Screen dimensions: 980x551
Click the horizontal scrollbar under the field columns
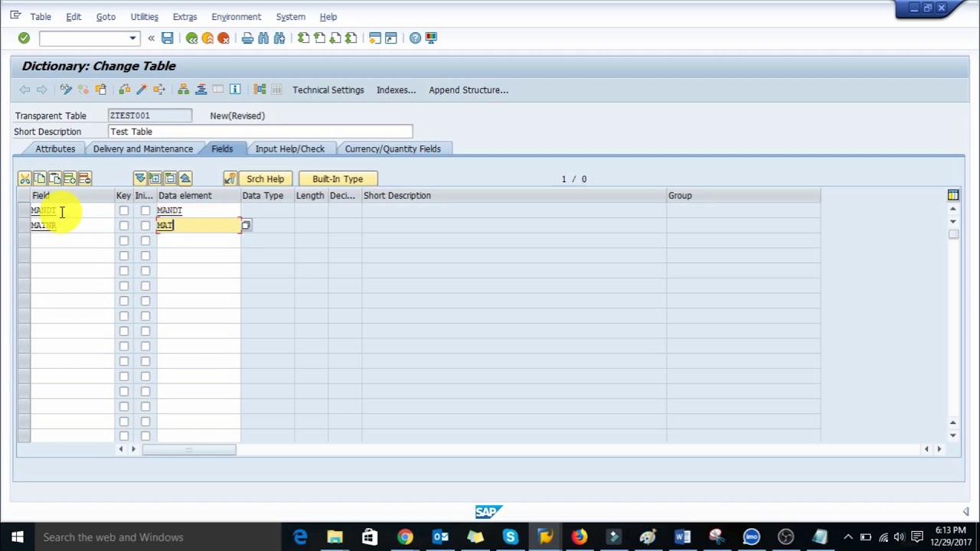(x=188, y=449)
